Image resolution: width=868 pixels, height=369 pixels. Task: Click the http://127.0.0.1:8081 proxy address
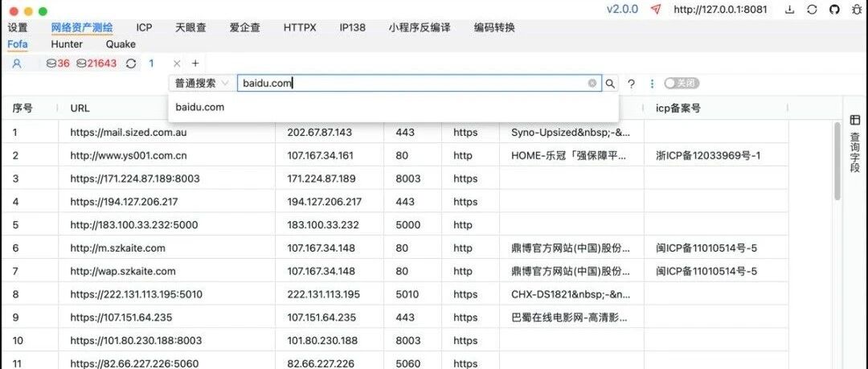pyautogui.click(x=720, y=10)
